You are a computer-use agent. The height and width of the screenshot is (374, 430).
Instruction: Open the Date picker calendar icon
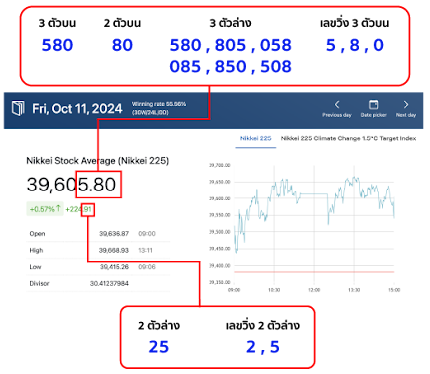click(x=374, y=104)
